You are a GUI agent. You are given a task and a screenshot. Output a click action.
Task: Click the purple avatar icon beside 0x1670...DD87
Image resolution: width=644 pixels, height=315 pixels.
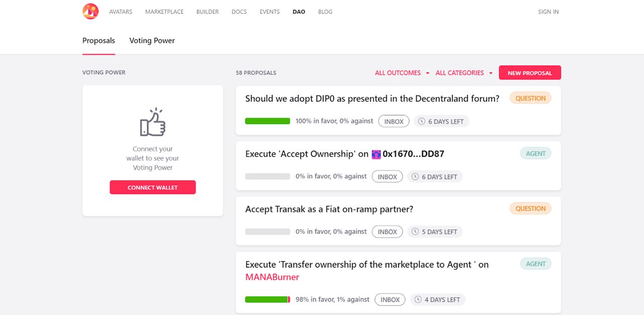[x=376, y=154]
